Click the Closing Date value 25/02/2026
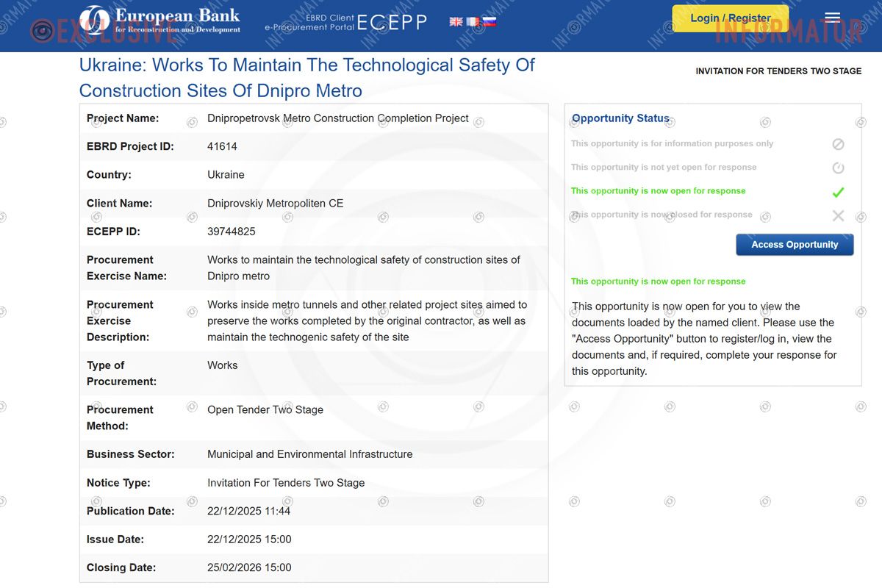The image size is (882, 588). click(x=249, y=567)
